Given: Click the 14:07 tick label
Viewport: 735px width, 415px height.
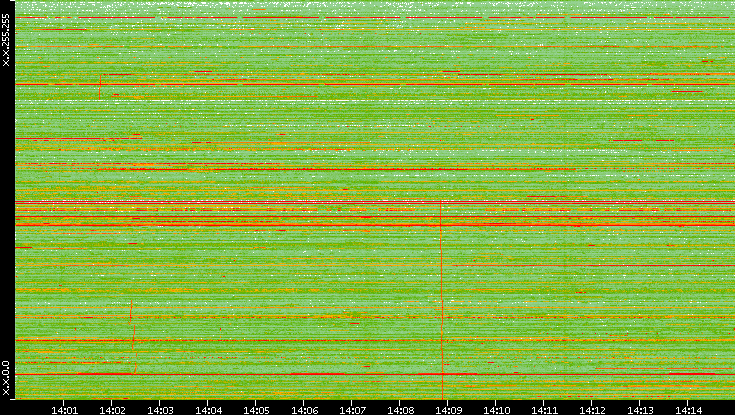Looking at the screenshot, I should pyautogui.click(x=352, y=409).
